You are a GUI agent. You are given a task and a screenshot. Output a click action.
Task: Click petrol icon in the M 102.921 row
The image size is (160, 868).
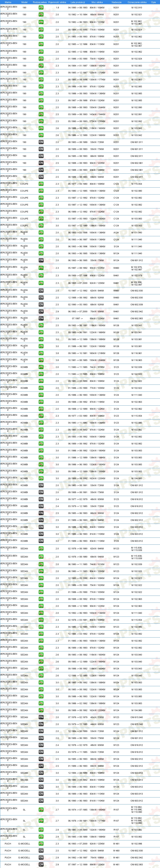click(x=41, y=15)
